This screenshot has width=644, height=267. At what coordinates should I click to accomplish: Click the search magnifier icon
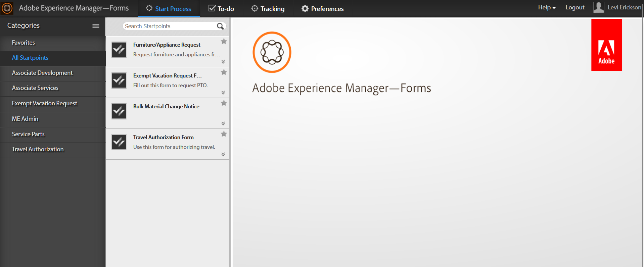[x=220, y=26]
